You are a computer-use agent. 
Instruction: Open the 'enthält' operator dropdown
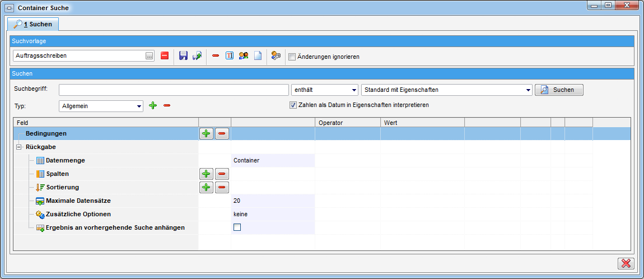pos(324,90)
